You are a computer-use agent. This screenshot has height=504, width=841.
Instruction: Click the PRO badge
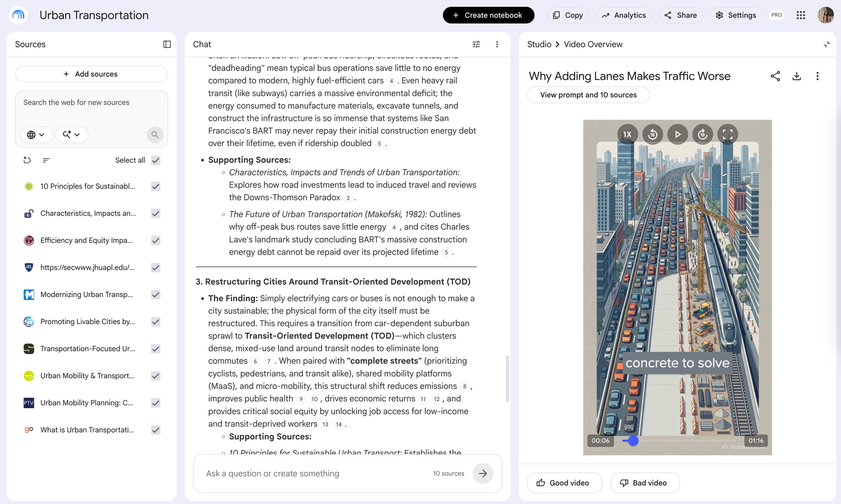pyautogui.click(x=776, y=15)
